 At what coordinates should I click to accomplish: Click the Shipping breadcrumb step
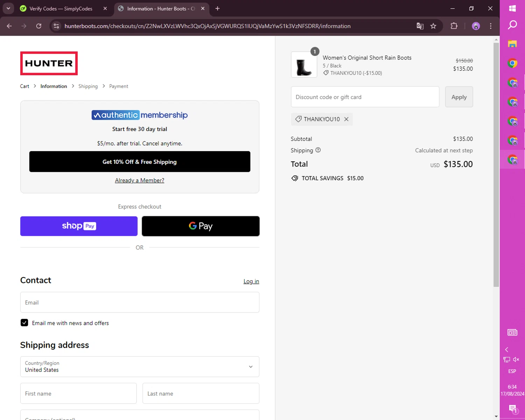coord(88,86)
